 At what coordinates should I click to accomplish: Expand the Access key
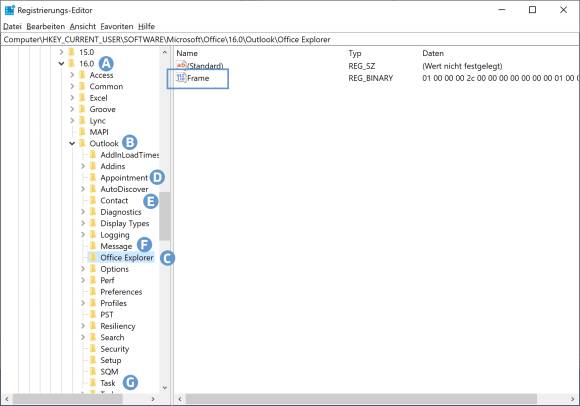tap(72, 75)
